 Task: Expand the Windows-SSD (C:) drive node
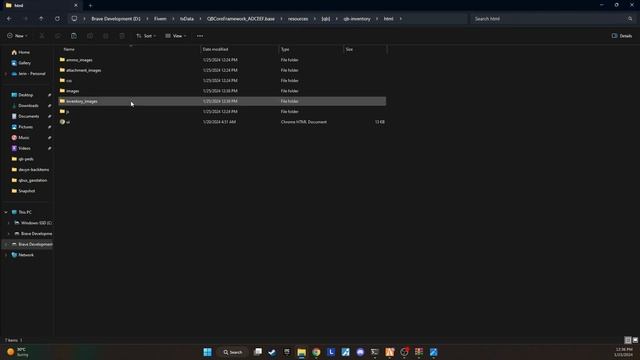[9, 223]
